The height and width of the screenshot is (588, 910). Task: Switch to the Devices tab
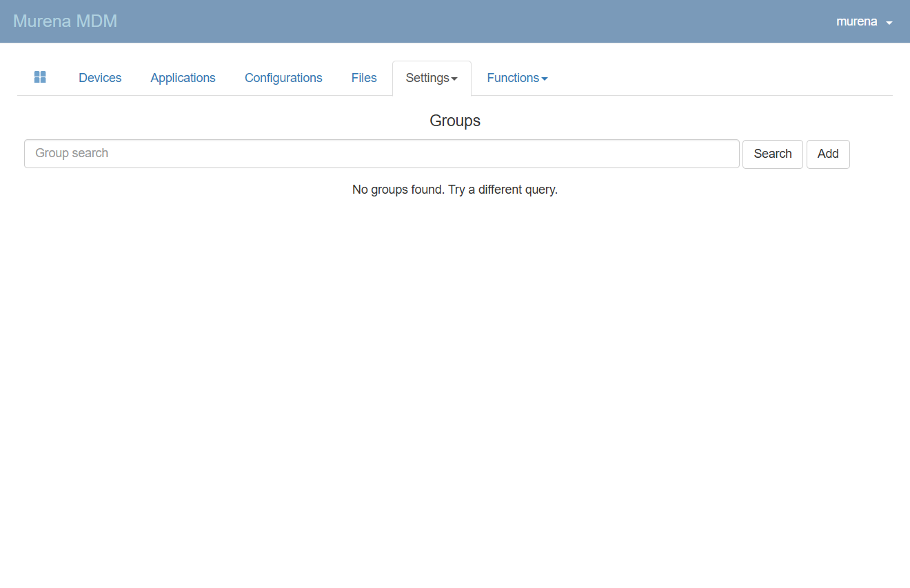click(x=100, y=78)
